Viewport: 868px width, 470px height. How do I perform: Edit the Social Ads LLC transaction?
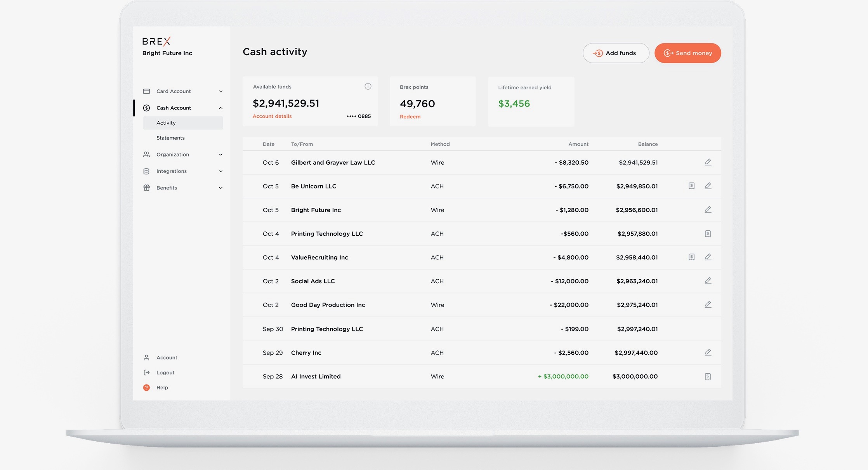point(708,280)
